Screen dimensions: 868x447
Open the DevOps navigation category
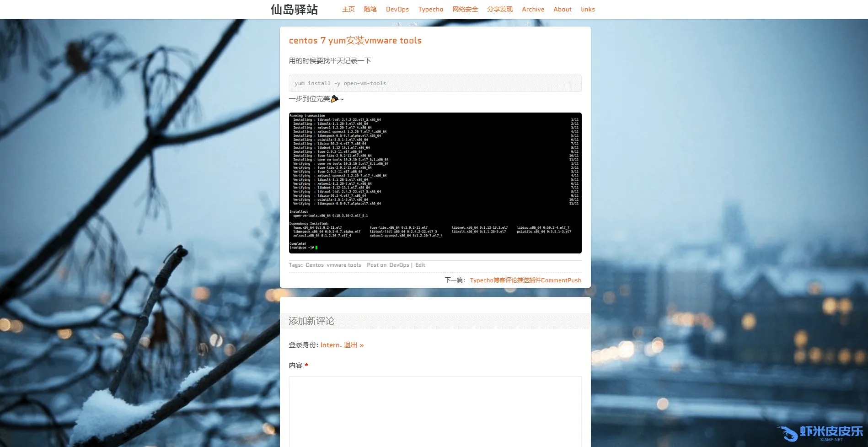pos(397,9)
